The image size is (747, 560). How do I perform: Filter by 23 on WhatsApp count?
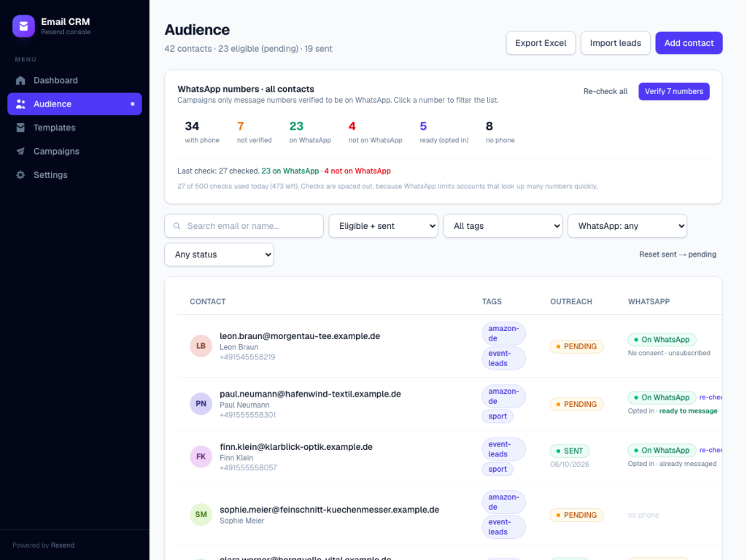310,132
